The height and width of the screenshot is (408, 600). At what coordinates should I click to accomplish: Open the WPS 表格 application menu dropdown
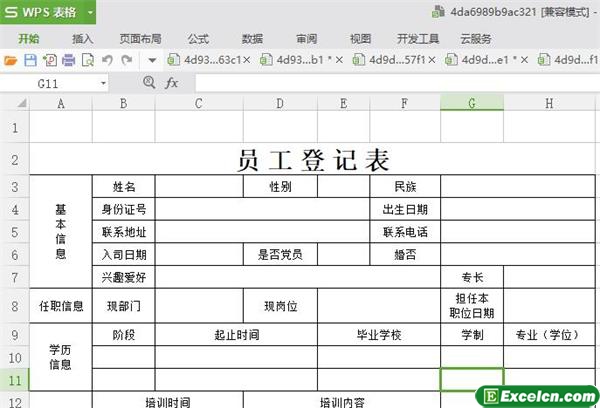click(x=90, y=12)
